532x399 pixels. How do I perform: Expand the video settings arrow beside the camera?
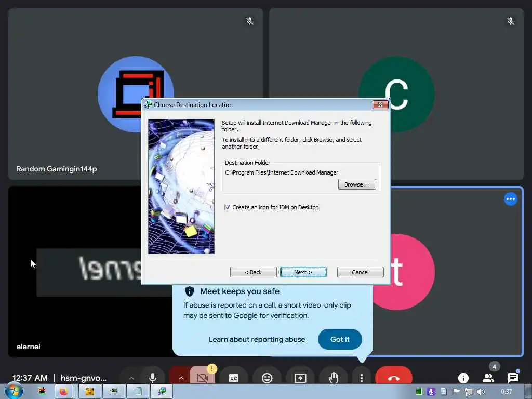181,378
